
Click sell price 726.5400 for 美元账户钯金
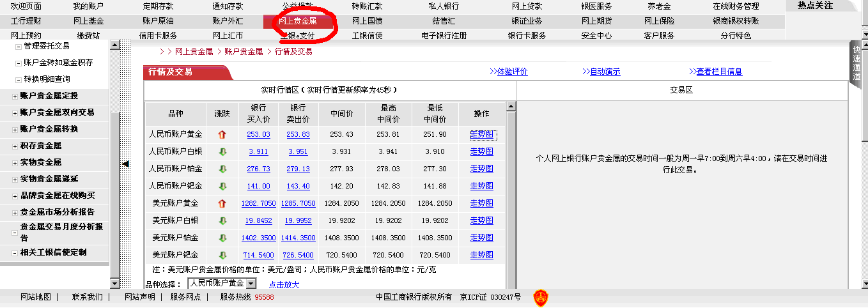(x=298, y=256)
